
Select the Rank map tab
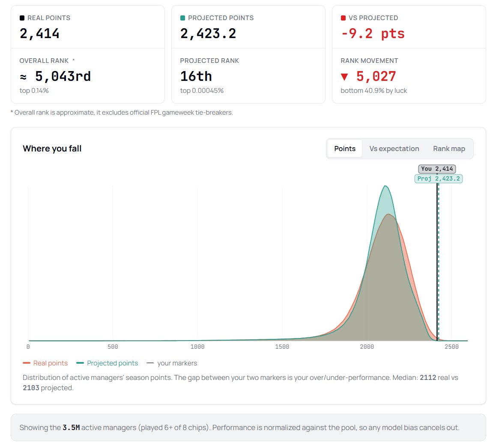tap(449, 148)
